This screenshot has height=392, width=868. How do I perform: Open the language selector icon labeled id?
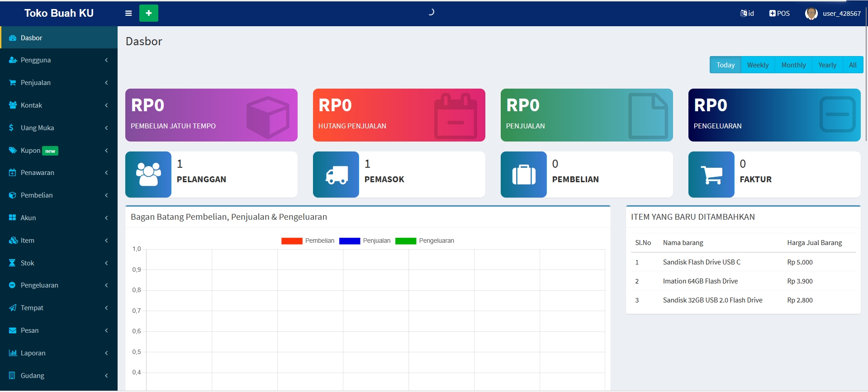[x=747, y=14]
